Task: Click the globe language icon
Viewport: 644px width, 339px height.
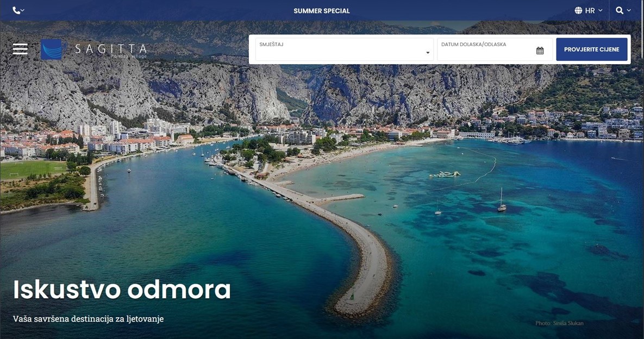Action: (578, 11)
